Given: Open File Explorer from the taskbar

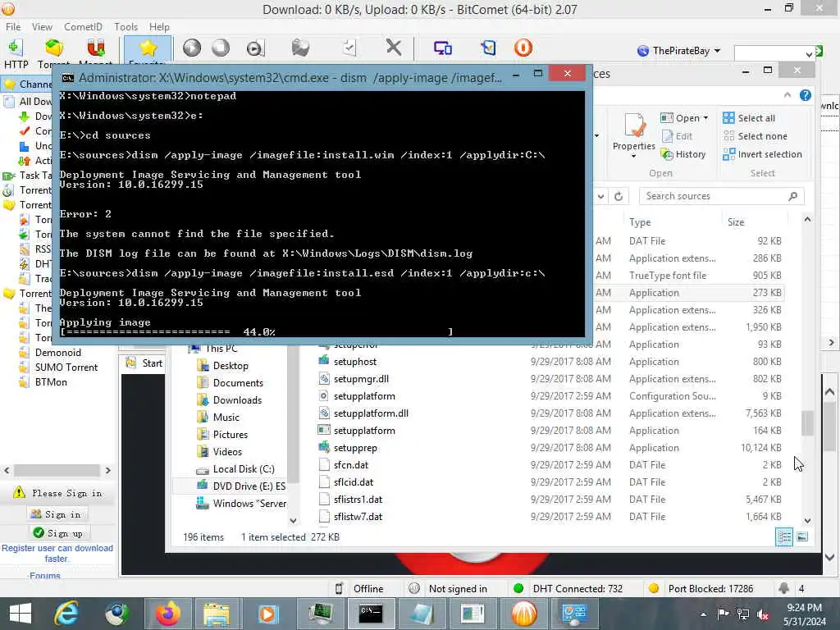Looking at the screenshot, I should click(217, 614).
